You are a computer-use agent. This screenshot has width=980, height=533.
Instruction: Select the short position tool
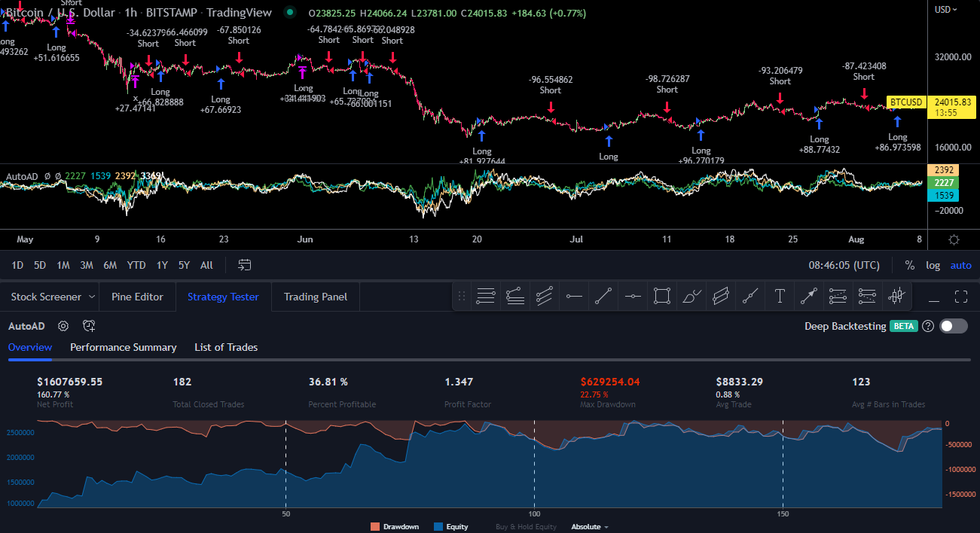click(867, 297)
